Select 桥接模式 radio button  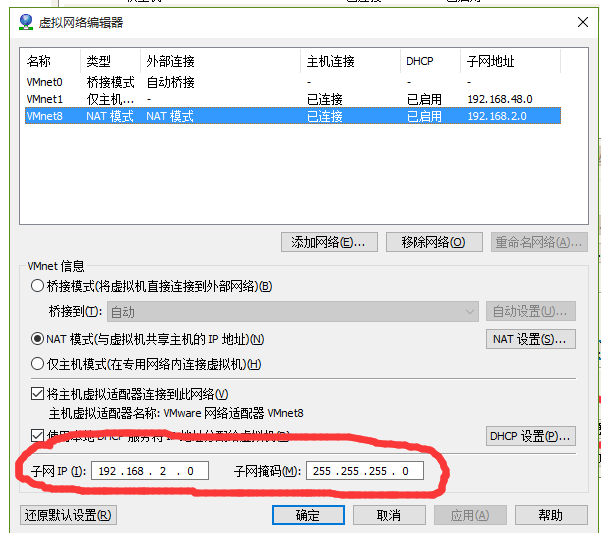37,286
